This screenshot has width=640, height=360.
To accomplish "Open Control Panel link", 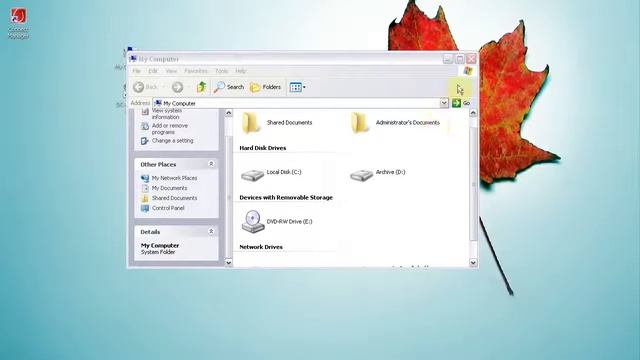I will [168, 208].
